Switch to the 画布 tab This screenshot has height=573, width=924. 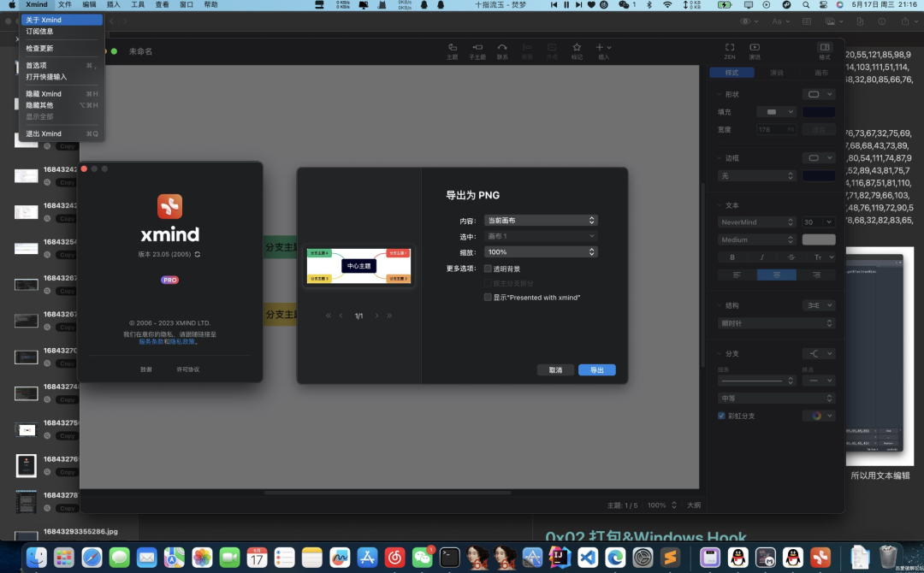(821, 73)
